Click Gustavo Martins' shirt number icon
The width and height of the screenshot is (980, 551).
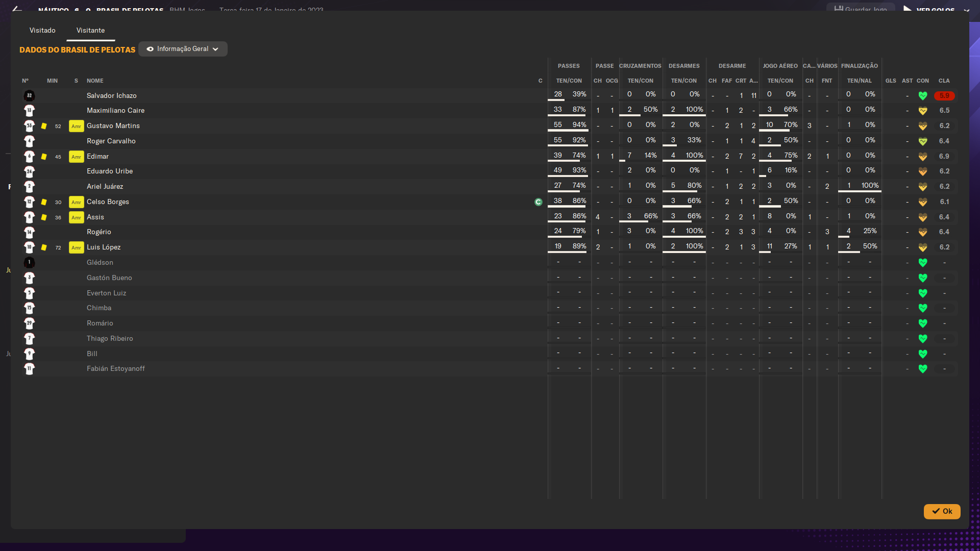[x=29, y=126]
